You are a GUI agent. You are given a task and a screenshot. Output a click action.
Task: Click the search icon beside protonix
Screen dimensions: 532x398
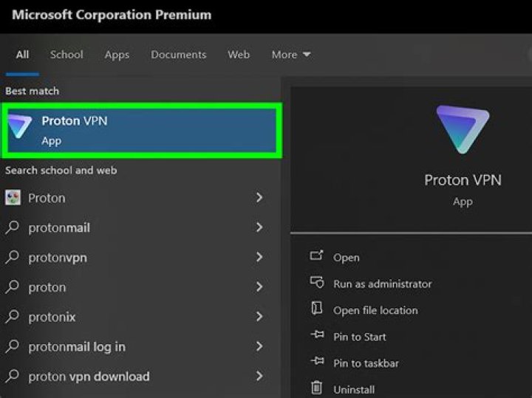coord(13,316)
